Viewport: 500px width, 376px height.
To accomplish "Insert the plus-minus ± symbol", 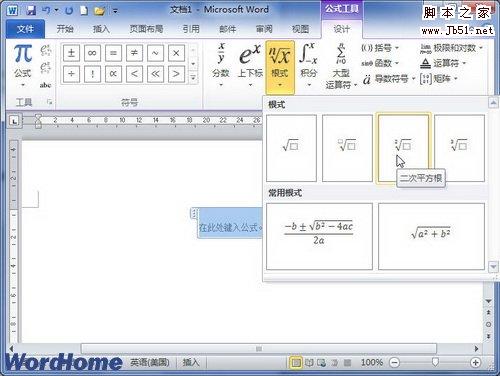I will coord(71,53).
